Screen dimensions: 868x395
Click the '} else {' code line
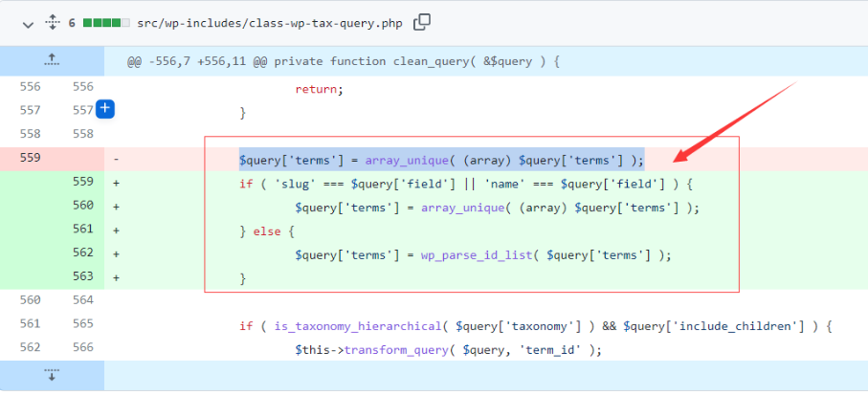pos(267,231)
